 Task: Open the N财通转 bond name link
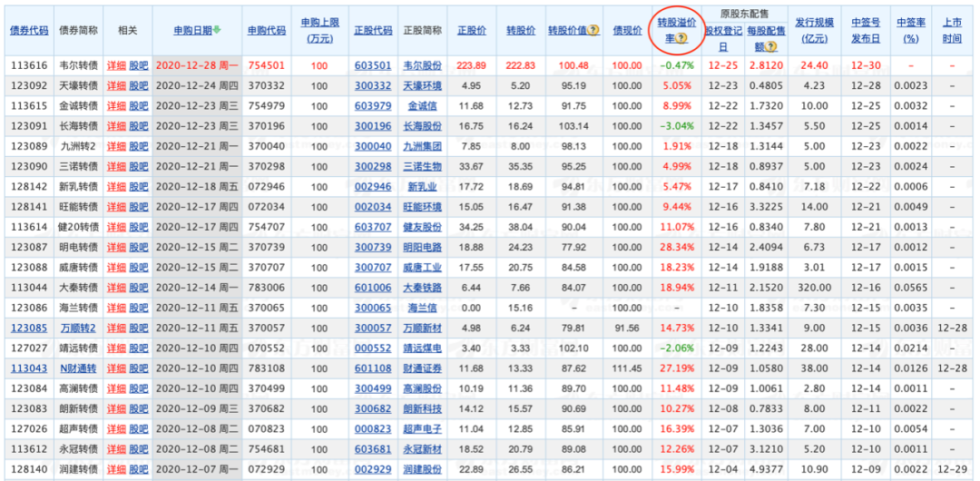(78, 368)
